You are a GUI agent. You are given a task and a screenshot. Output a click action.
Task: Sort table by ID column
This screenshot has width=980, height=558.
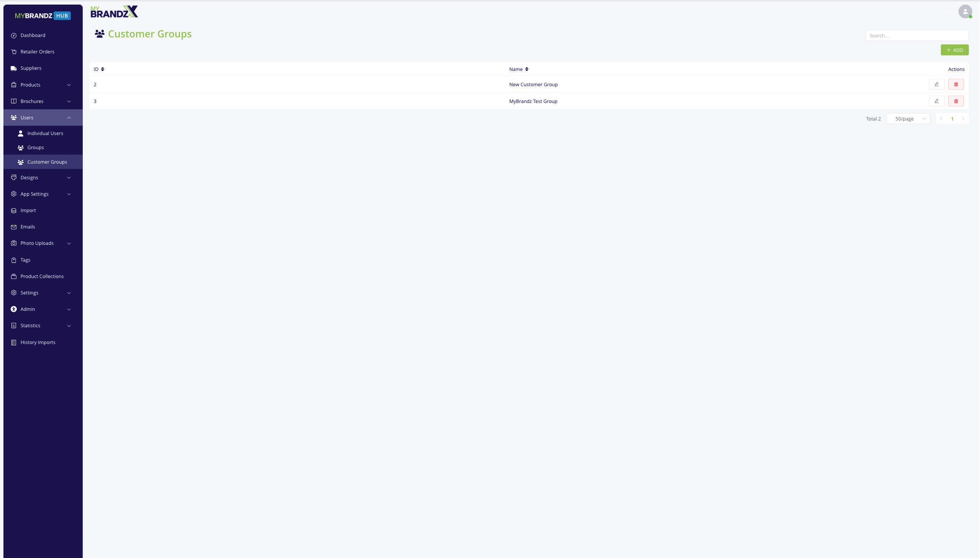[102, 69]
